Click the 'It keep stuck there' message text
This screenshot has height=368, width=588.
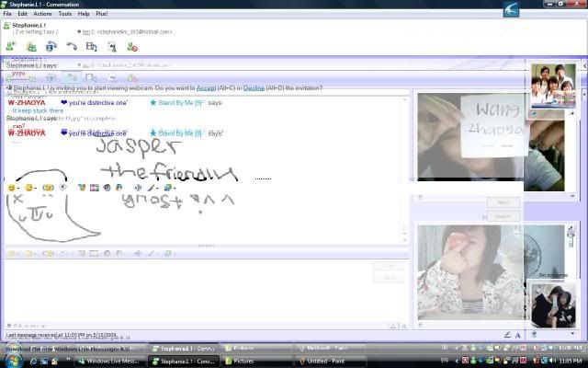[38, 110]
